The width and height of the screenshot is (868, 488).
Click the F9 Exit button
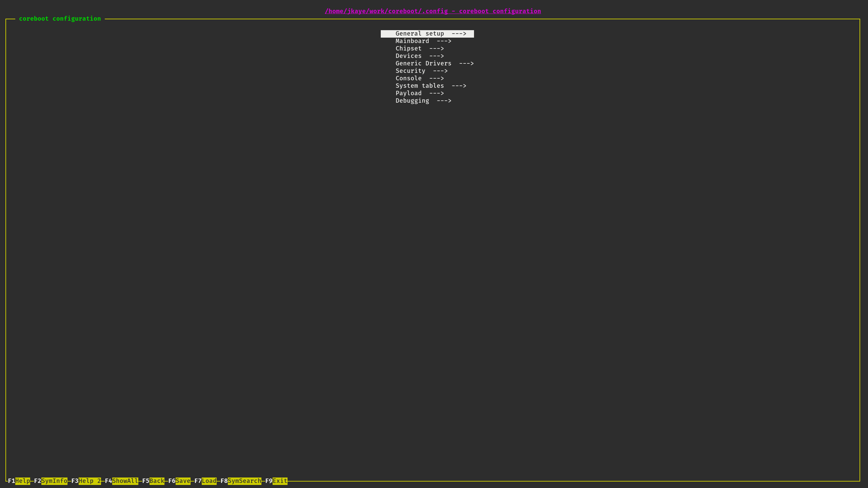tap(276, 481)
